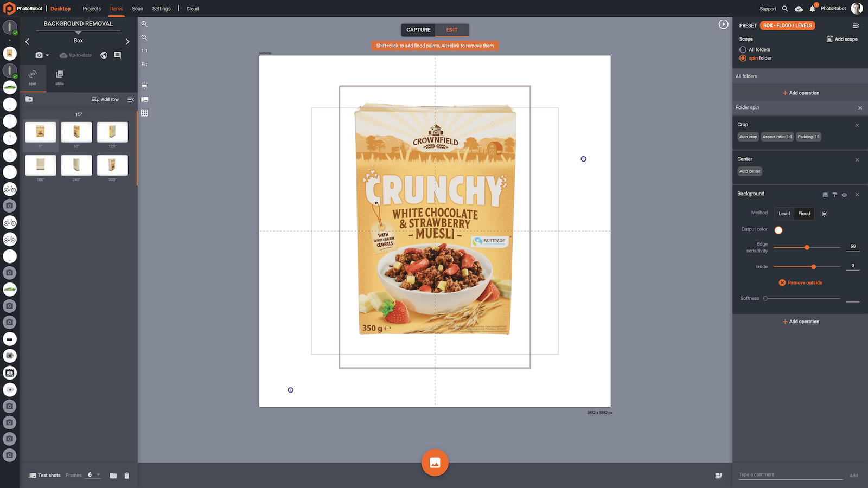Click the Remove outside button

tap(800, 282)
